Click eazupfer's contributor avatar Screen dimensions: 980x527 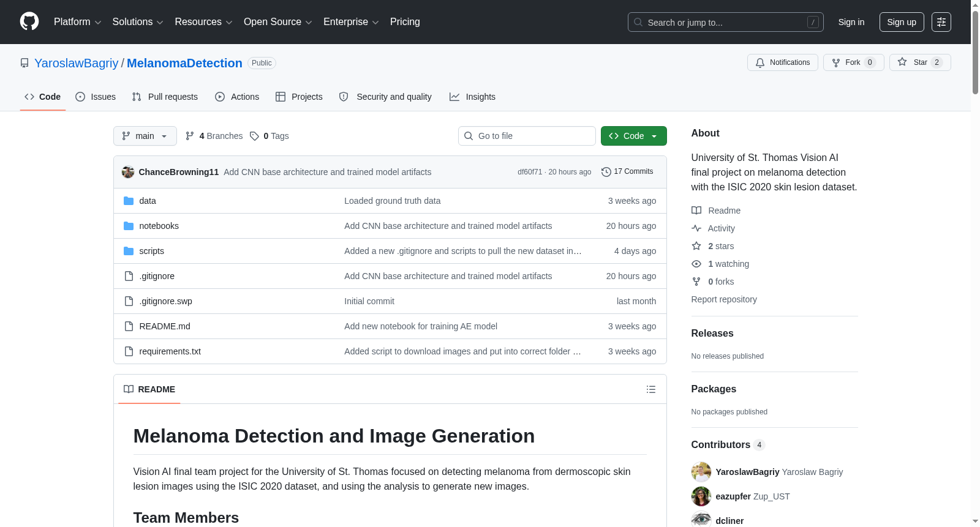pos(701,496)
